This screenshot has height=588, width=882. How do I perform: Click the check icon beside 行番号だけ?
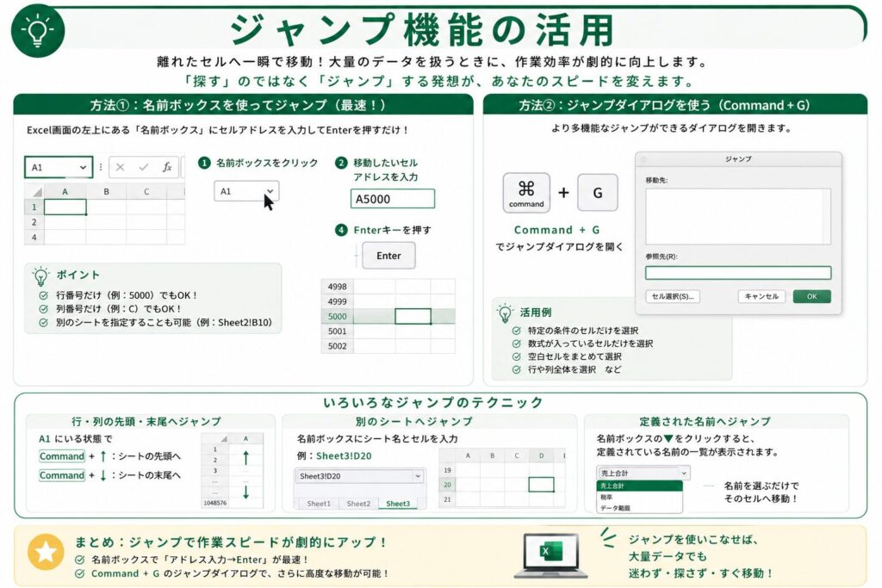(x=43, y=295)
